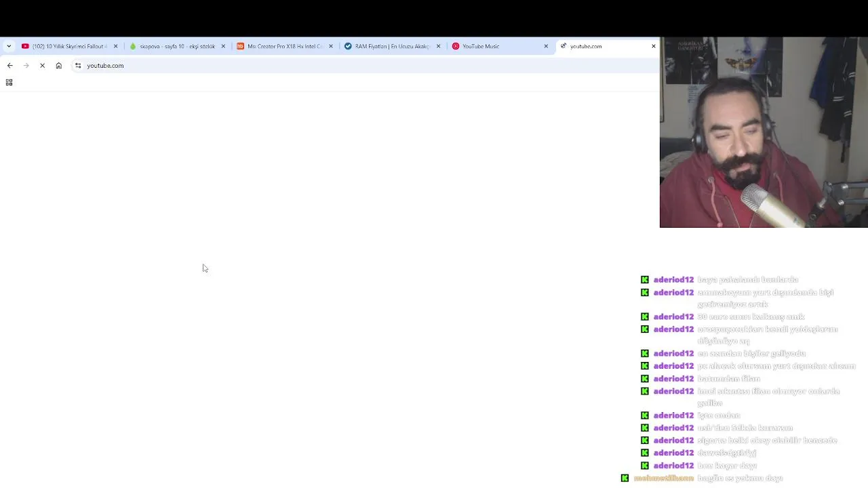Go back to the previous page
The image size is (868, 488).
(x=9, y=66)
